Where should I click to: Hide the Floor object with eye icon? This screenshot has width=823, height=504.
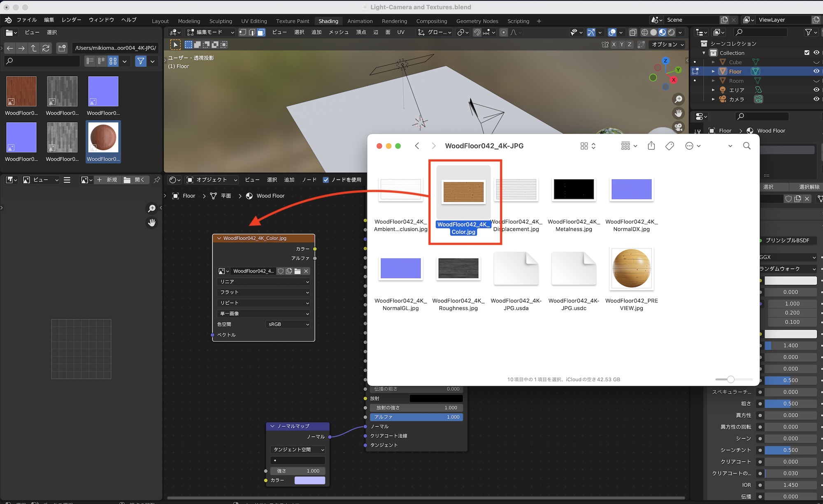tap(816, 71)
